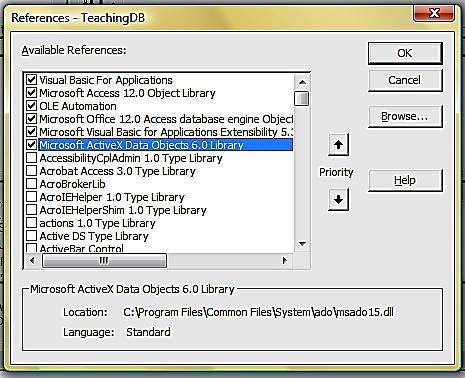Click the Standard language value
This screenshot has height=378, width=465.
point(148,332)
